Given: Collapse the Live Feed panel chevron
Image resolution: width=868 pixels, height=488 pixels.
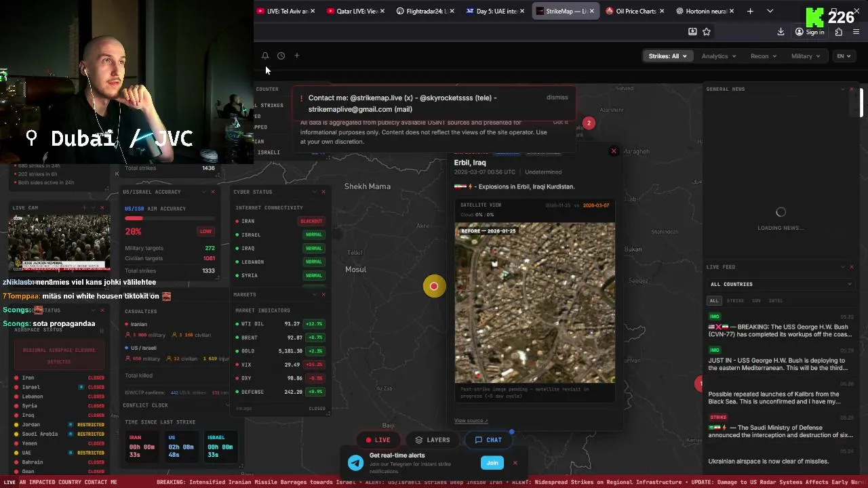Looking at the screenshot, I should click(843, 267).
